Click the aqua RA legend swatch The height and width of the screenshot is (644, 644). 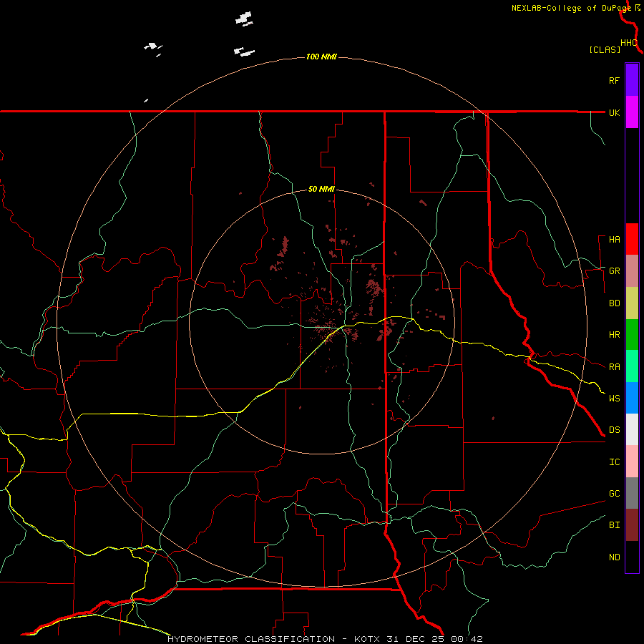[632, 366]
